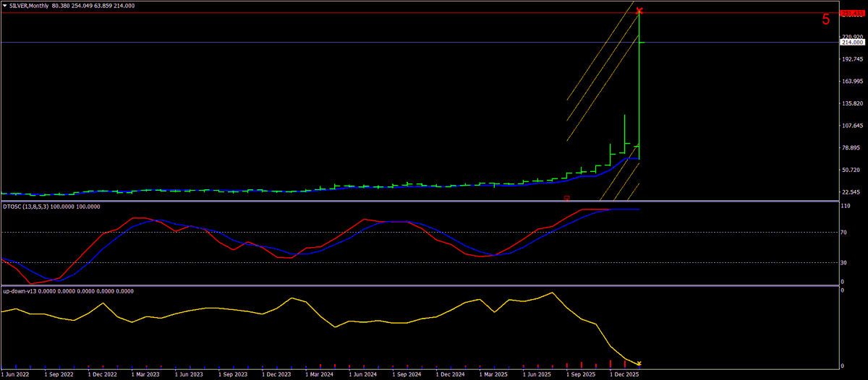Screen dimensions: 868x380
Task: Click the 22.545 price scale value
Action: 853,192
